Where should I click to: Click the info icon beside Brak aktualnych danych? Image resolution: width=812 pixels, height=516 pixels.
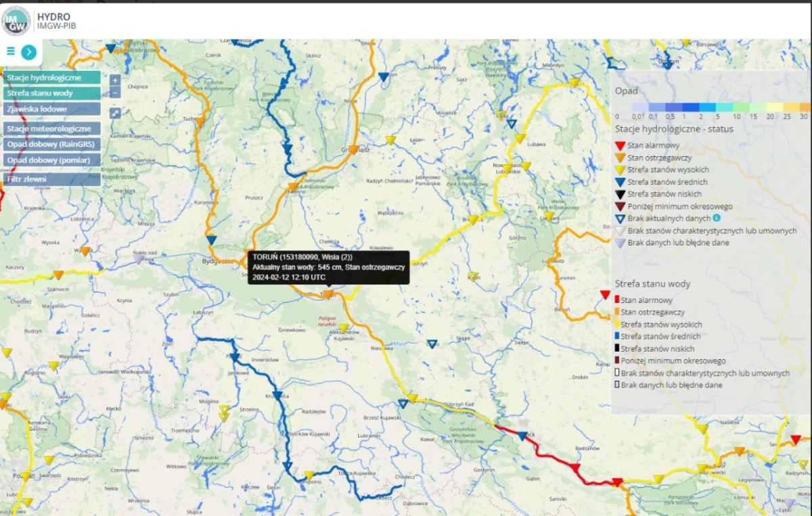pyautogui.click(x=717, y=218)
